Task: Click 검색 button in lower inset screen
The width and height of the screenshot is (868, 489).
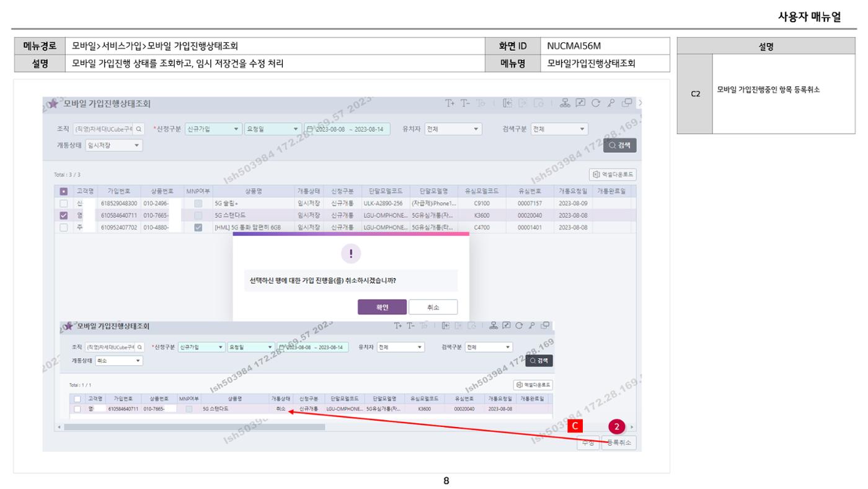Action: (539, 361)
